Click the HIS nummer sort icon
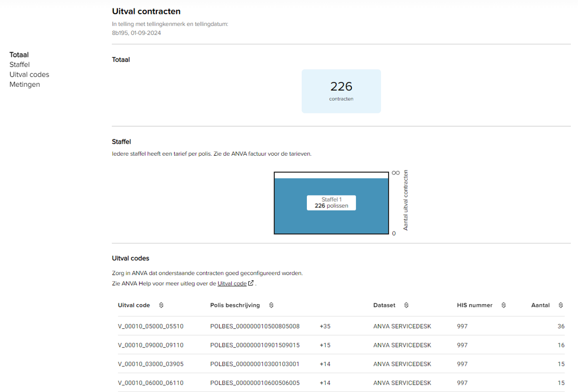Viewport: 578px width, 392px height. coord(503,305)
